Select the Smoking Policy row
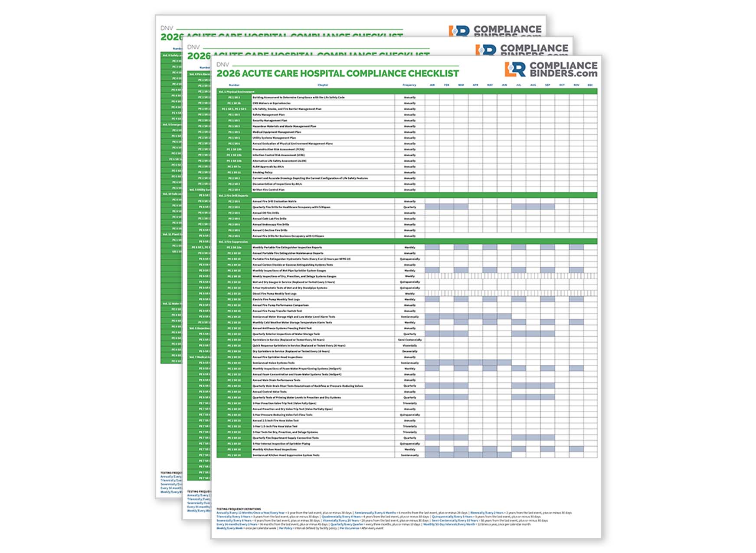This screenshot has height=553, width=756. (x=262, y=173)
